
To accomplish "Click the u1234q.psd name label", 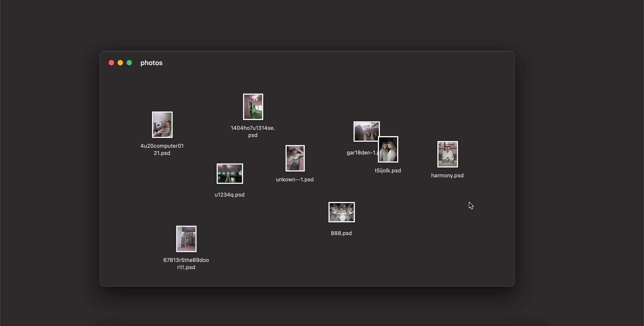I will point(229,195).
